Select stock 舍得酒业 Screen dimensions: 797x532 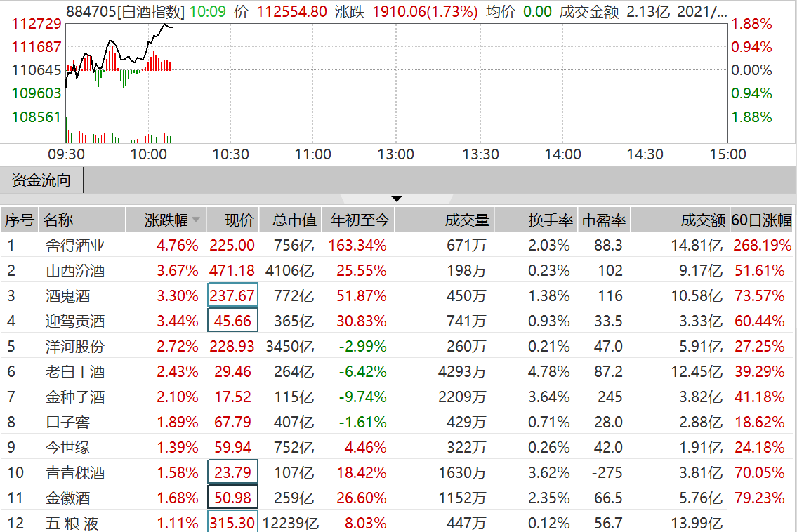point(75,246)
